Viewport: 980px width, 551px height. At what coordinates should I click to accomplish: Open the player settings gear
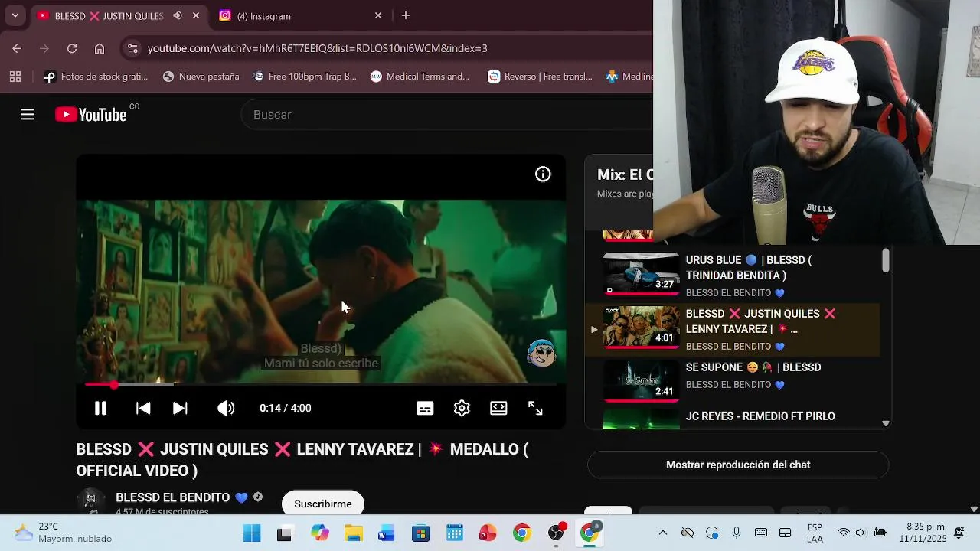pyautogui.click(x=462, y=408)
